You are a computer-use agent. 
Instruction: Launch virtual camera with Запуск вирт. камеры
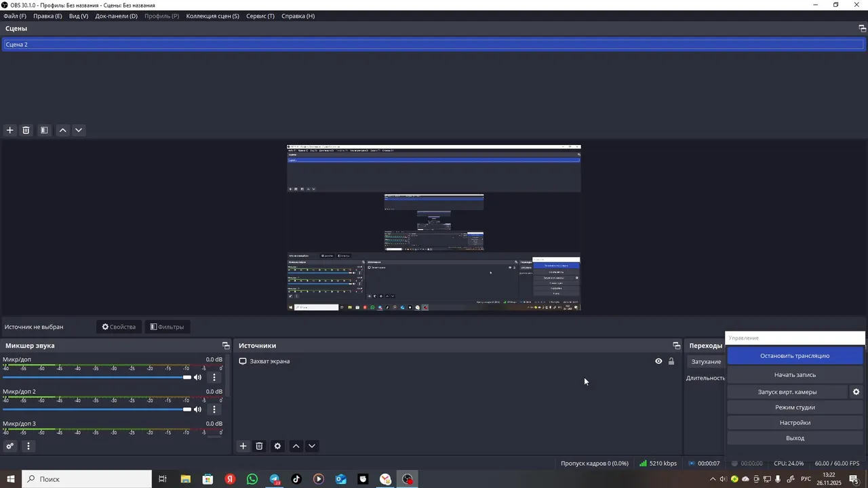tap(787, 392)
